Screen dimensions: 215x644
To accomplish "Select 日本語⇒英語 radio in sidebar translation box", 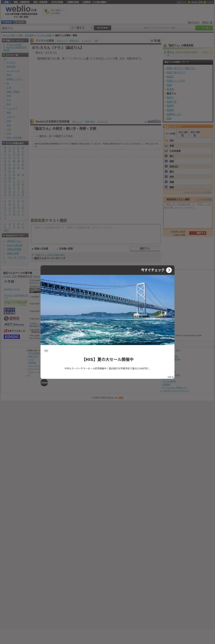I will 172,235.
